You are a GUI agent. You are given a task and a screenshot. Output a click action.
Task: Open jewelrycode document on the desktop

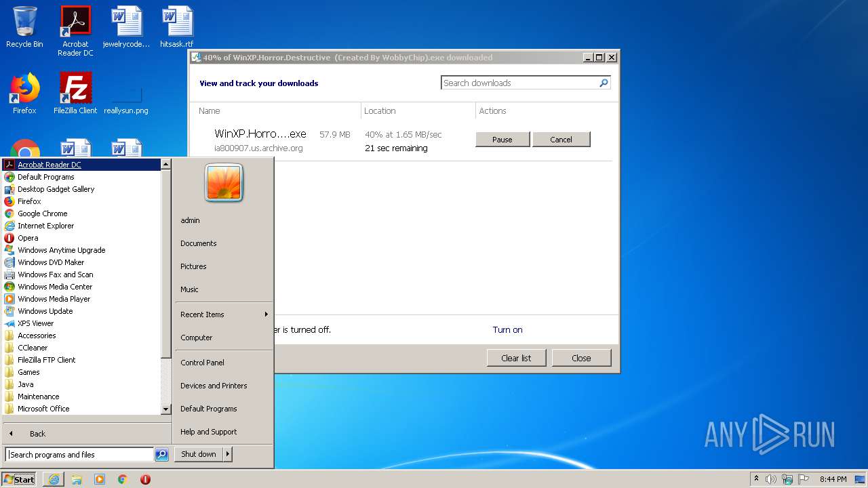[x=126, y=27]
